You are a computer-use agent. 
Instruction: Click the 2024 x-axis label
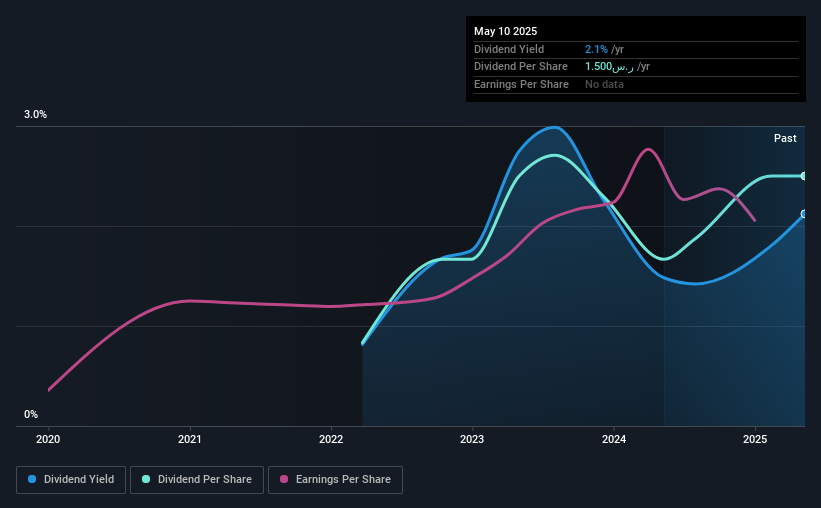point(614,439)
